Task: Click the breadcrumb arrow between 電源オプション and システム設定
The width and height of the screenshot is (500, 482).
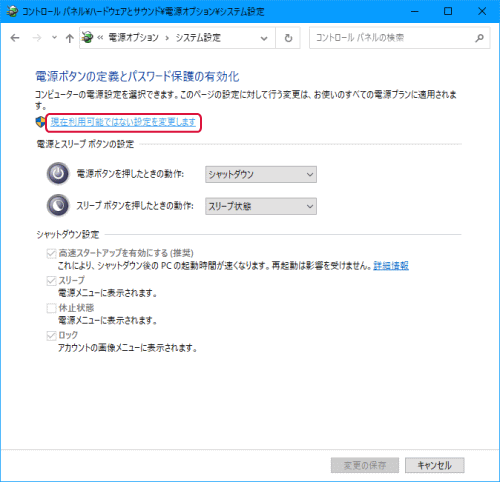Action: pos(167,38)
